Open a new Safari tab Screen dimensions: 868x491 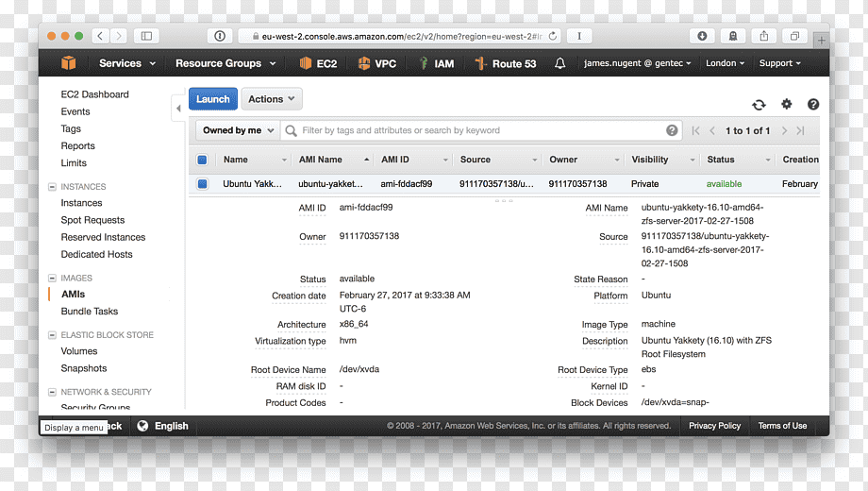[822, 40]
